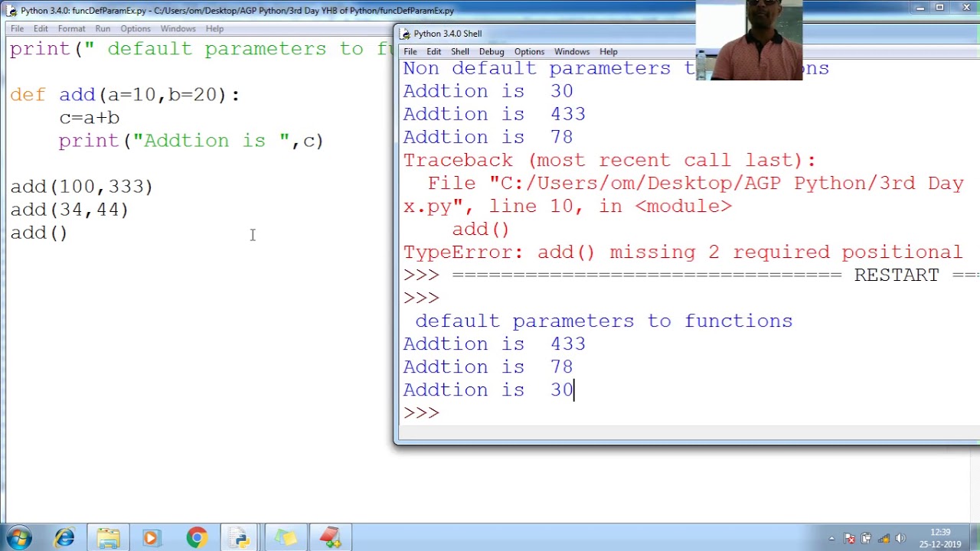Open the Shell menu in Python Shell
This screenshot has width=980, height=551.
[x=459, y=51]
